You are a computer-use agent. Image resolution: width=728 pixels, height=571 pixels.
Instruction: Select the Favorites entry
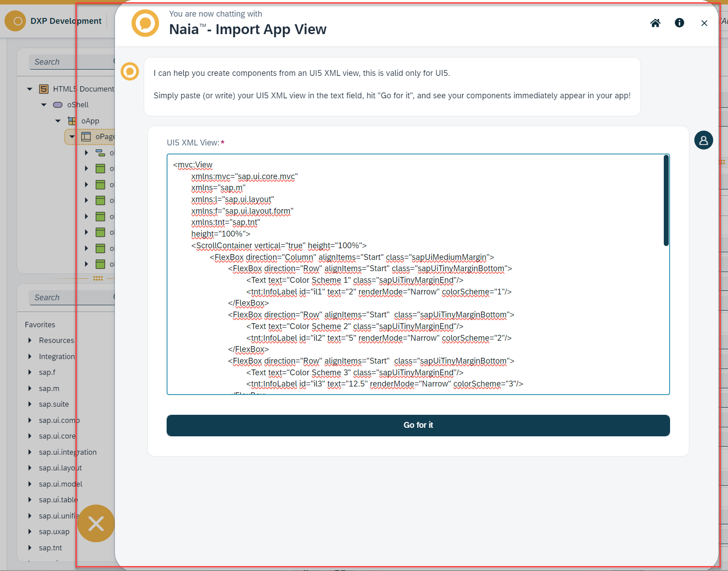pyautogui.click(x=40, y=325)
